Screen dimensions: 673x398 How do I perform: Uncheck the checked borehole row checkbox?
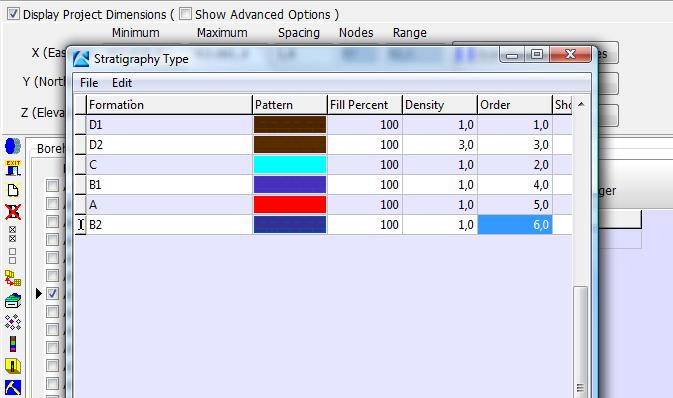pos(52,294)
